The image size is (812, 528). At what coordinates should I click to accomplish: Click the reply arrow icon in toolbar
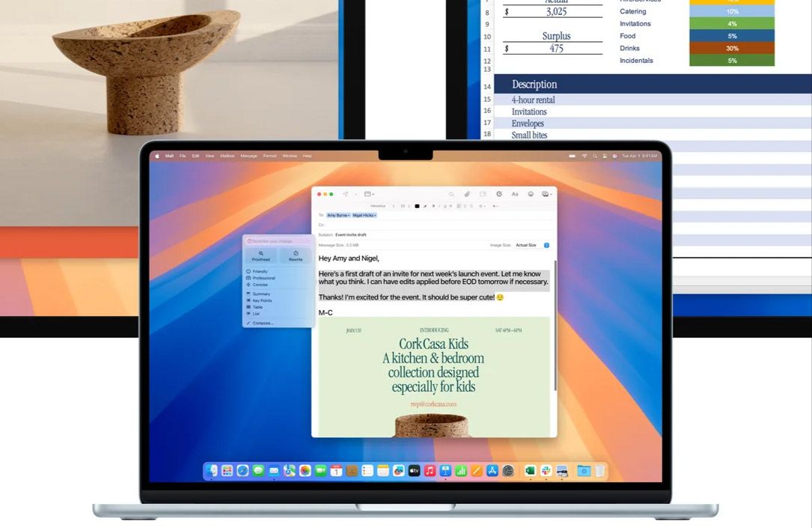pyautogui.click(x=451, y=194)
